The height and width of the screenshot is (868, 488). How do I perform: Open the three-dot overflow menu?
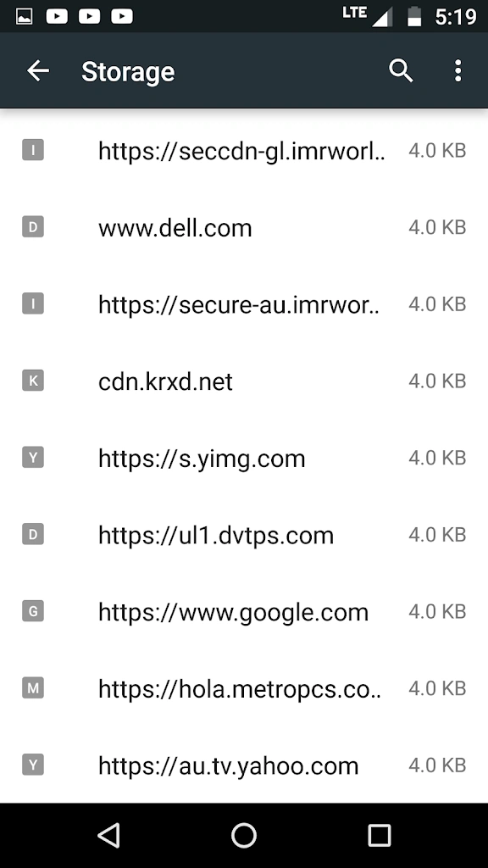[457, 71]
